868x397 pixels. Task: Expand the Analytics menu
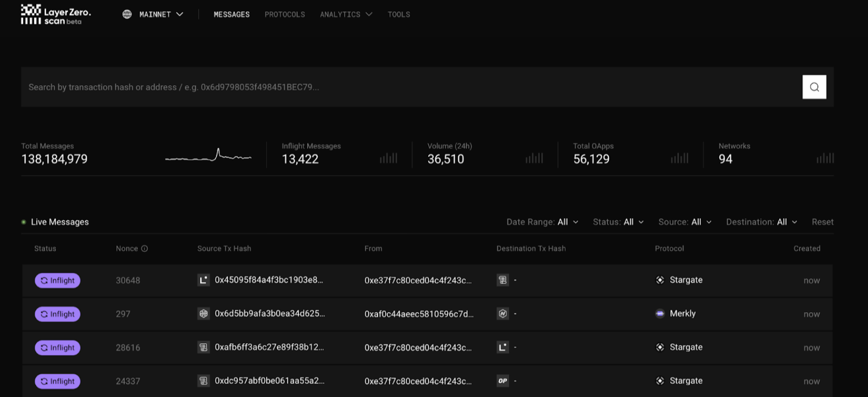(346, 15)
